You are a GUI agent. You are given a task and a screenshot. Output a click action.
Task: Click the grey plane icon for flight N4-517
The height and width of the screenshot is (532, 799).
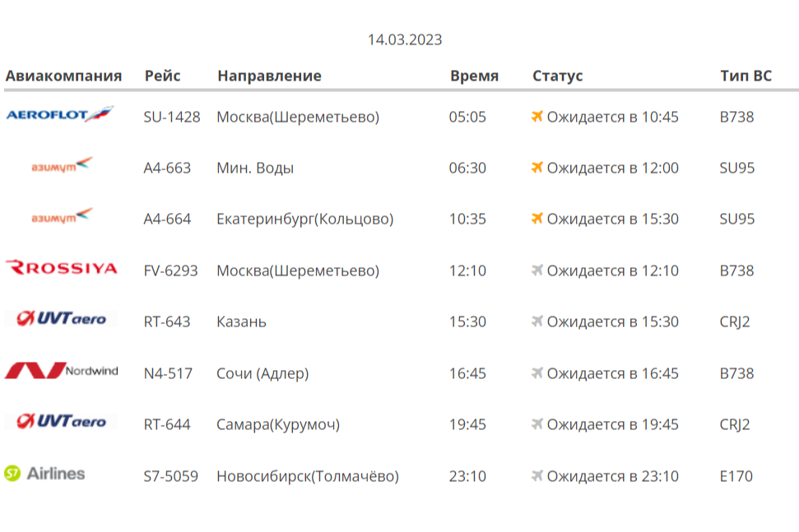pyautogui.click(x=537, y=372)
